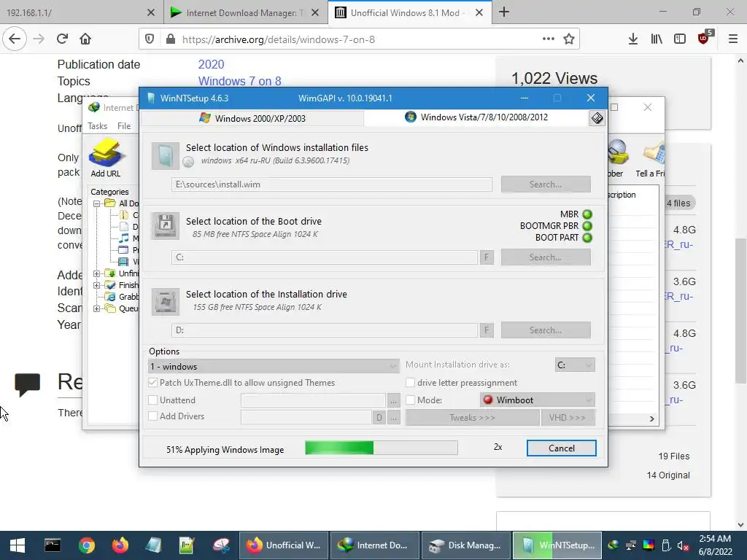Toggle Firefox sidebar view icon
Viewport: 747px width, 560px height.
680,39
